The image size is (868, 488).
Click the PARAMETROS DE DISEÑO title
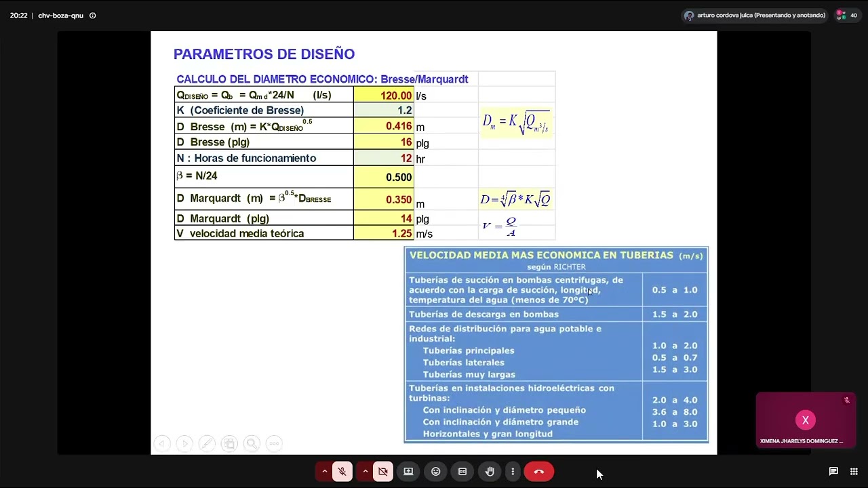pyautogui.click(x=264, y=54)
